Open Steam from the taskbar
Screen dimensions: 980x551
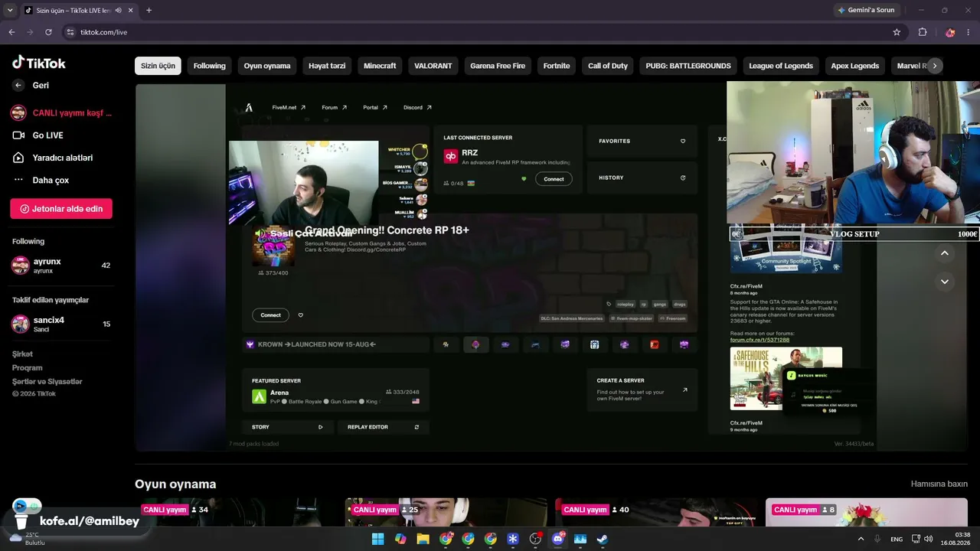(x=603, y=539)
